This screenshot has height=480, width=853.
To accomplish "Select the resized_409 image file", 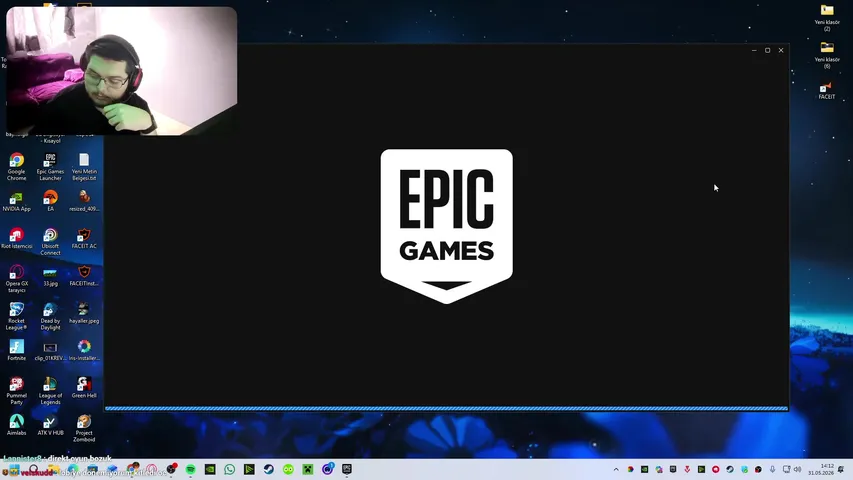I will tap(84, 201).
